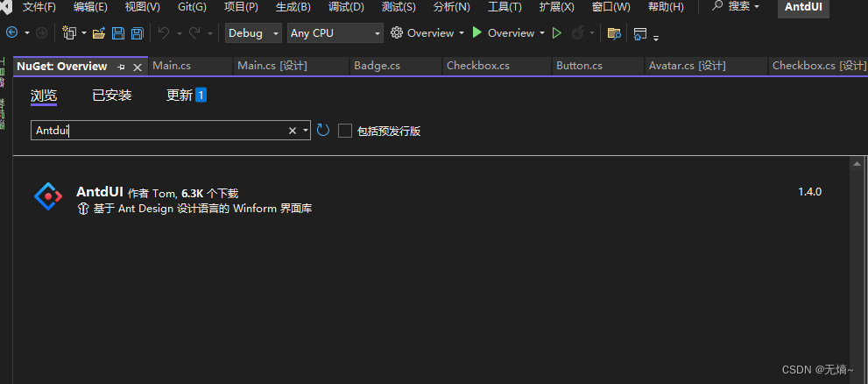Click the startup project gear icon
The height and width of the screenshot is (384, 868).
[x=397, y=32]
